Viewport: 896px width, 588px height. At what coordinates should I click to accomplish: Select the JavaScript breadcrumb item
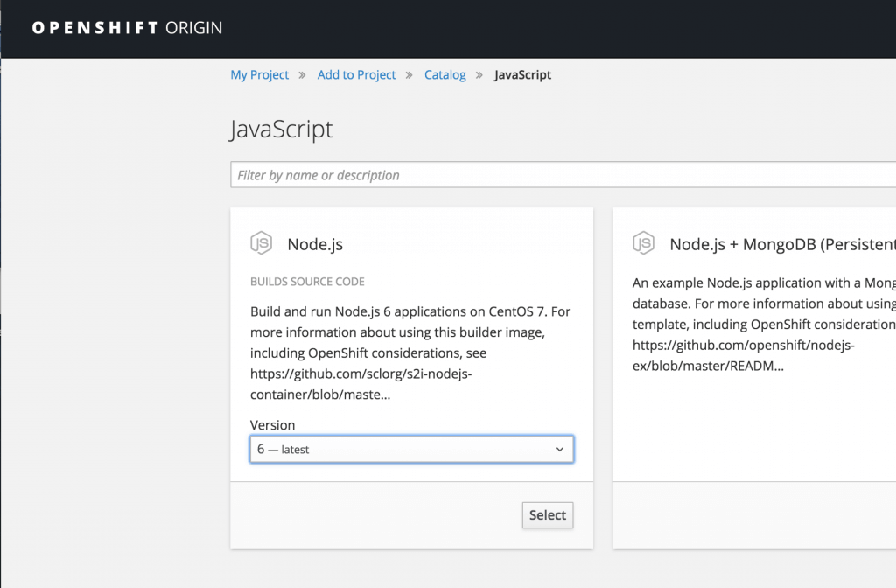coord(522,74)
